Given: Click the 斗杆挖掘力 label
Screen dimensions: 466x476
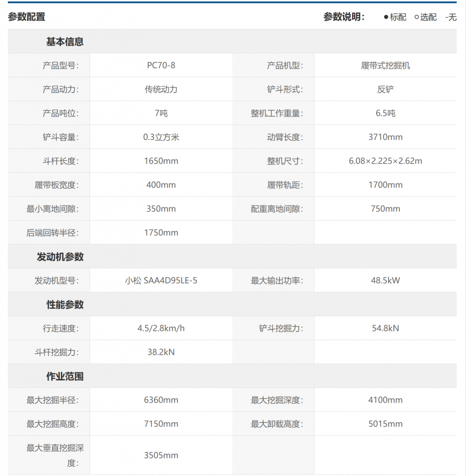Looking at the screenshot, I should pos(56,352).
